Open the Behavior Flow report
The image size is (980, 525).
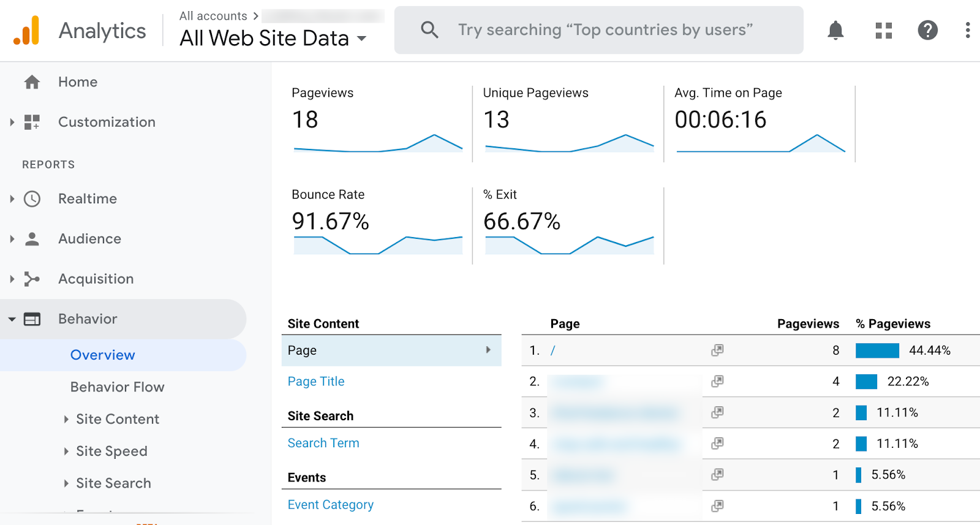pos(117,387)
